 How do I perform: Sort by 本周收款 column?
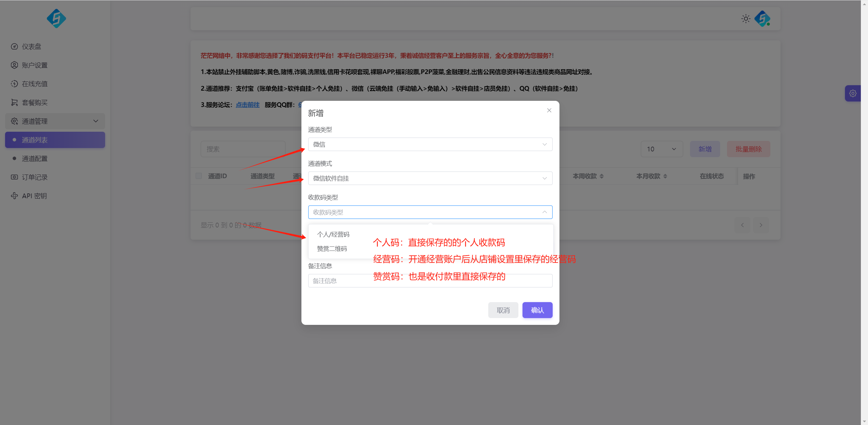coord(588,176)
